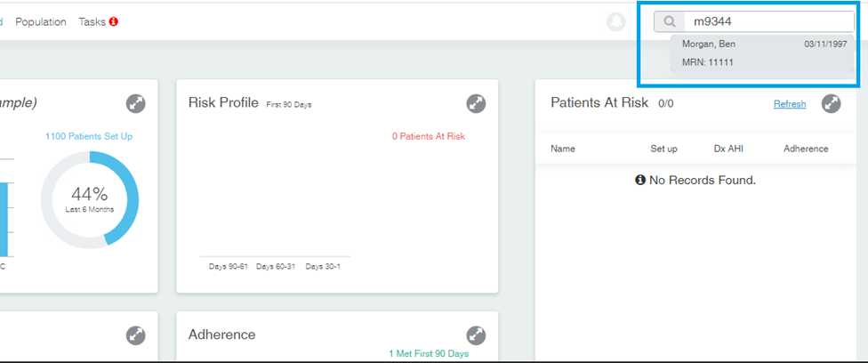Expand the bottom-left card
Image resolution: width=868 pixels, height=363 pixels.
[135, 335]
